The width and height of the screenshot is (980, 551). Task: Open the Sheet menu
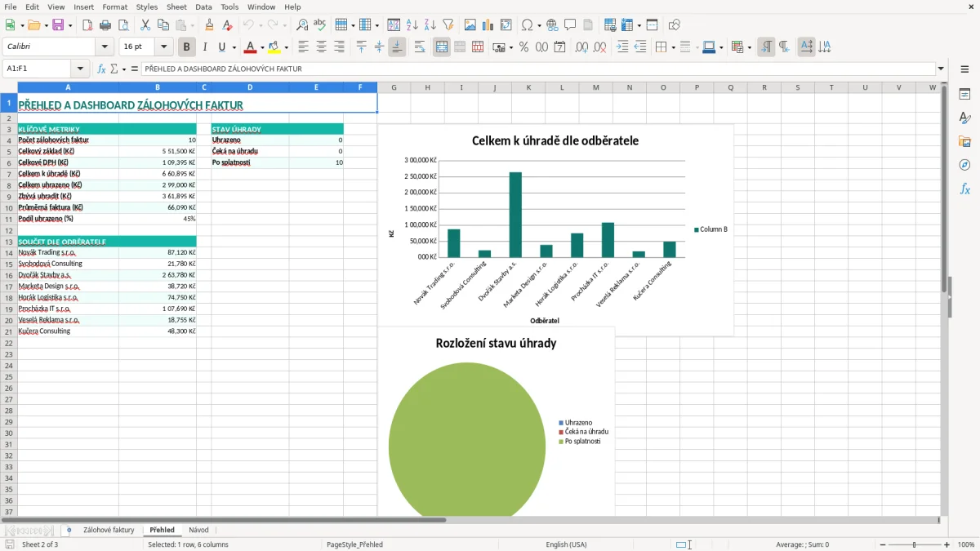(x=176, y=7)
